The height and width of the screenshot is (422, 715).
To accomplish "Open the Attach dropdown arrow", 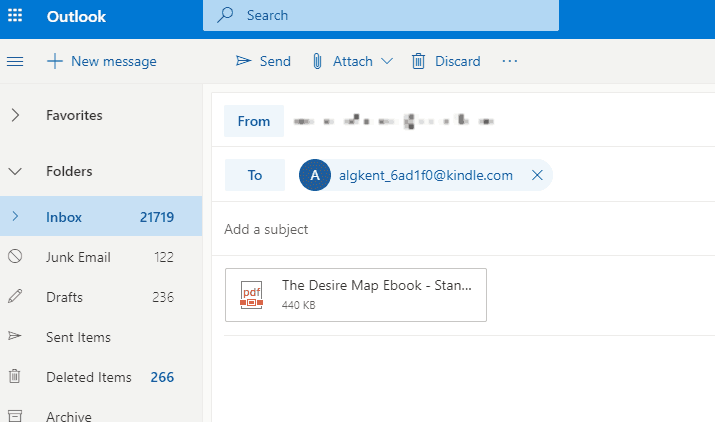I will click(x=387, y=61).
